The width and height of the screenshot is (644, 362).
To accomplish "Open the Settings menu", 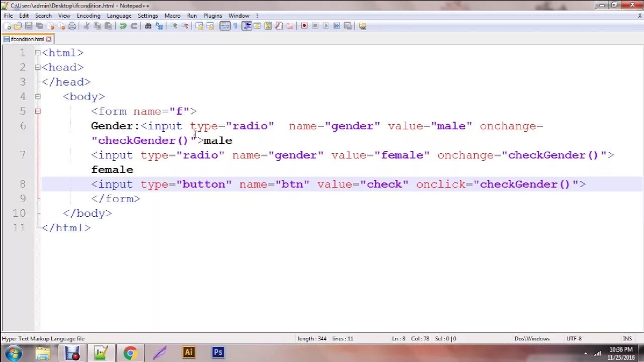I will tap(148, 16).
